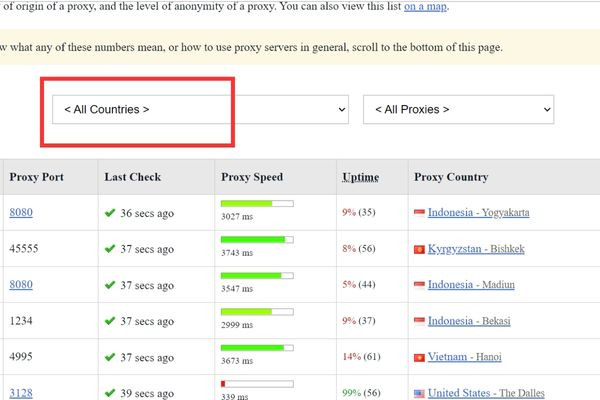Screen dimensions: 600x400
Task: Click the red 339 ms speed bar
Action: (x=257, y=384)
